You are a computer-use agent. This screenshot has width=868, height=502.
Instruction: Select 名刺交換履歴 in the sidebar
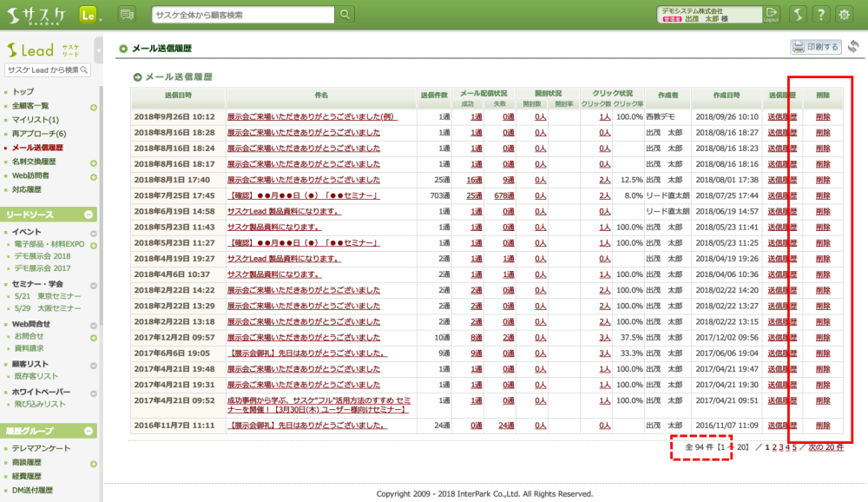[x=34, y=162]
